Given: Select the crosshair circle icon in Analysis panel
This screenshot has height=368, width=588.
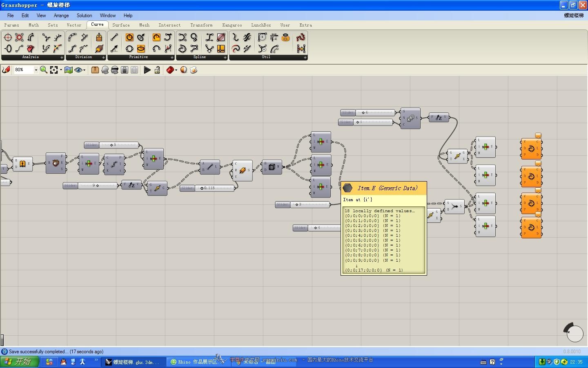Looking at the screenshot, I should tap(8, 37).
